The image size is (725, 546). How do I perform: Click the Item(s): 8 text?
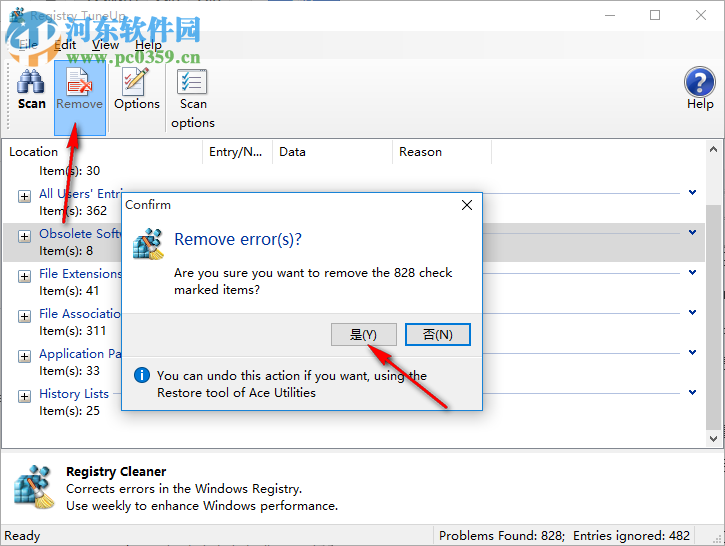pyautogui.click(x=66, y=251)
